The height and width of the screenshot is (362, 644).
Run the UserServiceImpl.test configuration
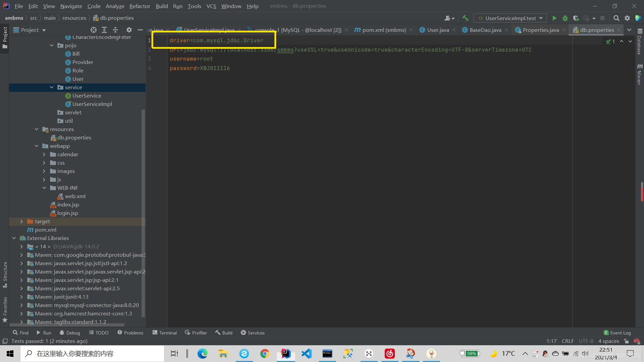point(554,18)
